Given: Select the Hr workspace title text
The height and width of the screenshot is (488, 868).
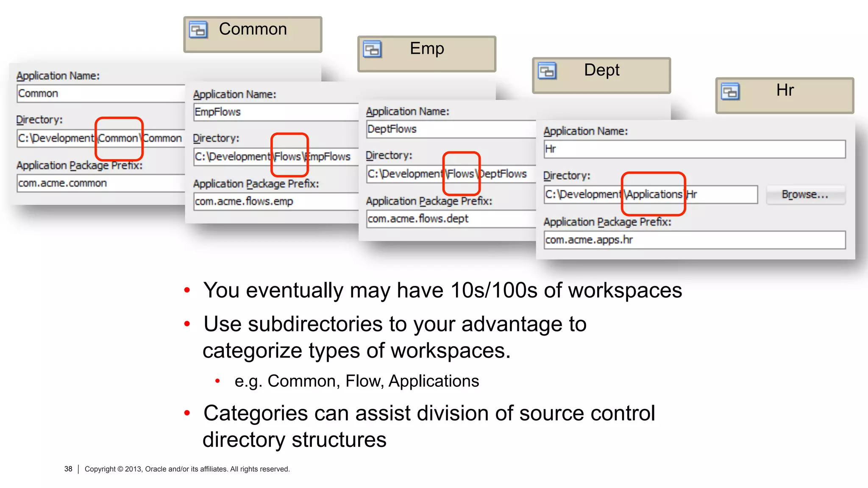Looking at the screenshot, I should pyautogui.click(x=785, y=90).
